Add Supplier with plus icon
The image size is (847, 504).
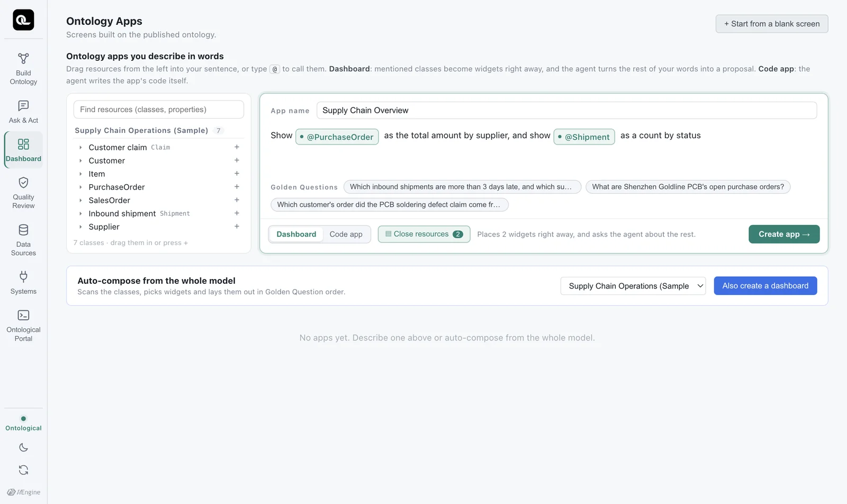(237, 227)
